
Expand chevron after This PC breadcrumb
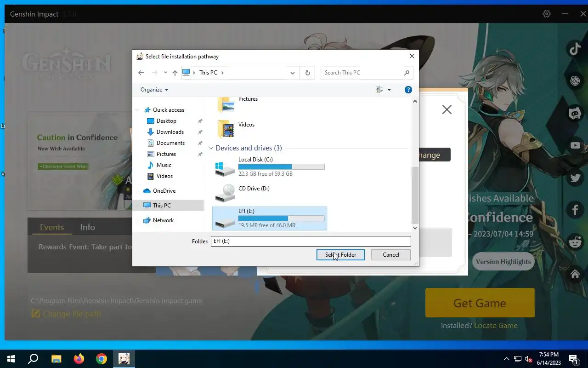[223, 73]
